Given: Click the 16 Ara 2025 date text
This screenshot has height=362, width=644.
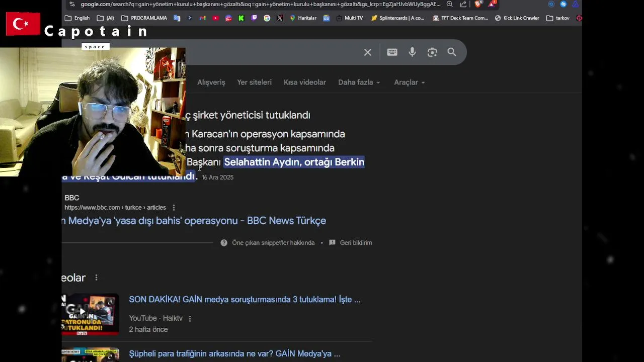Looking at the screenshot, I should pos(217,177).
